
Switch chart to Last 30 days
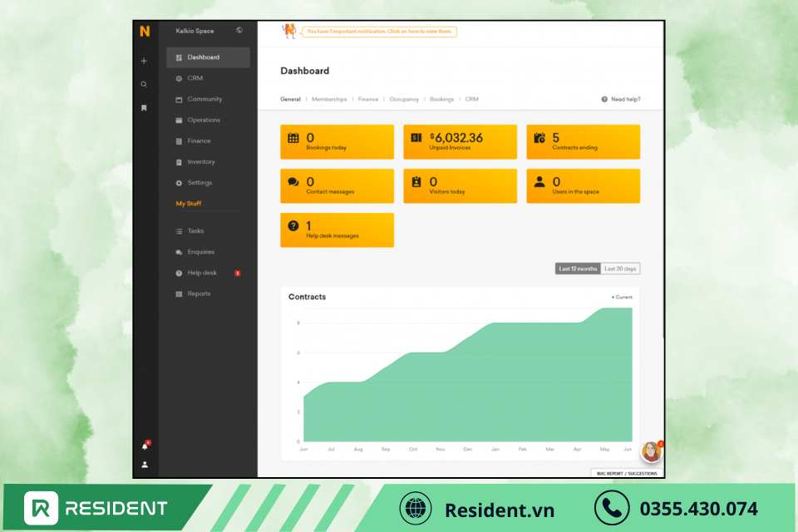[x=620, y=268]
